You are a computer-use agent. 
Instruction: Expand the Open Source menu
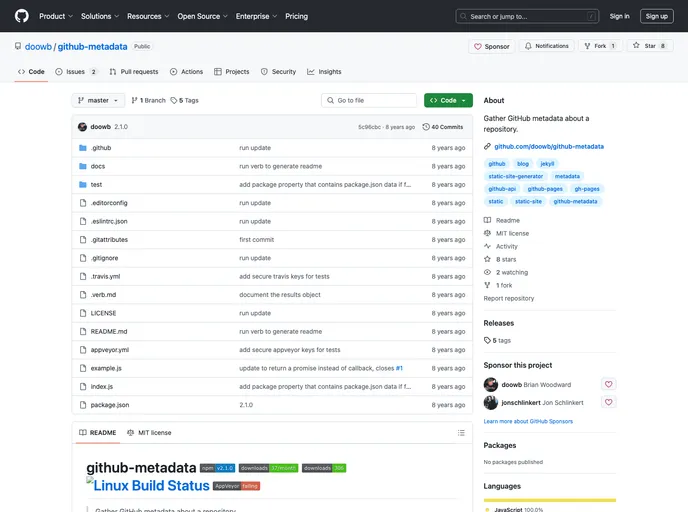(x=202, y=16)
